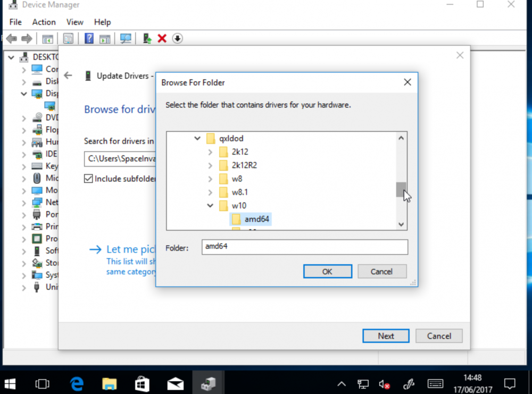Click the Forward arrow in Device Manager toolbar

click(x=27, y=39)
